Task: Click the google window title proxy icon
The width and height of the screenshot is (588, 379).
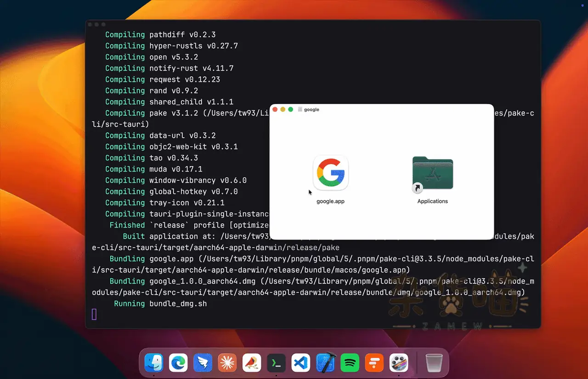Action: (x=300, y=110)
